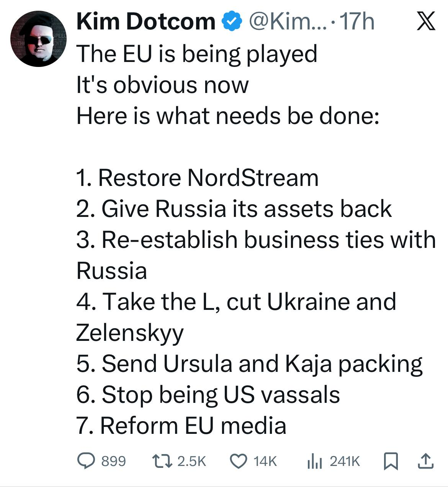Click the "The EU is being played" line
This screenshot has width=448, height=487.
coord(197,54)
